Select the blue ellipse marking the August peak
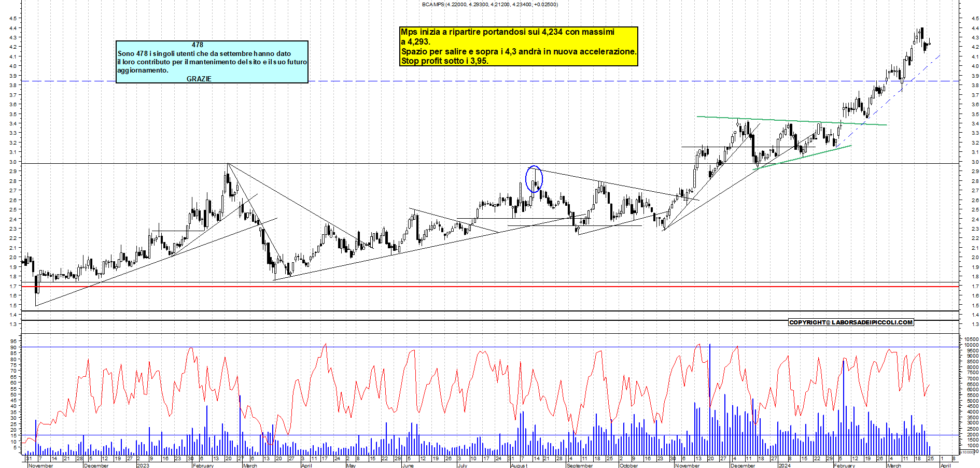 [x=534, y=179]
